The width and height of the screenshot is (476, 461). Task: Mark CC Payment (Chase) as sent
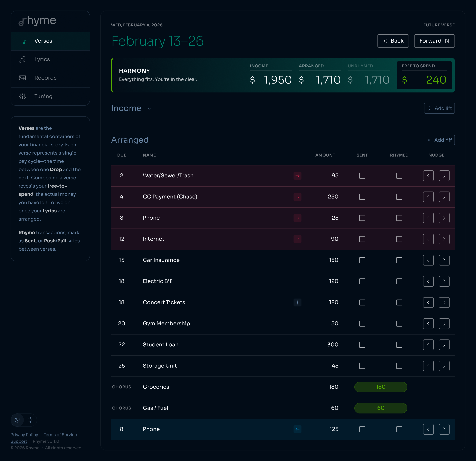pyautogui.click(x=362, y=197)
